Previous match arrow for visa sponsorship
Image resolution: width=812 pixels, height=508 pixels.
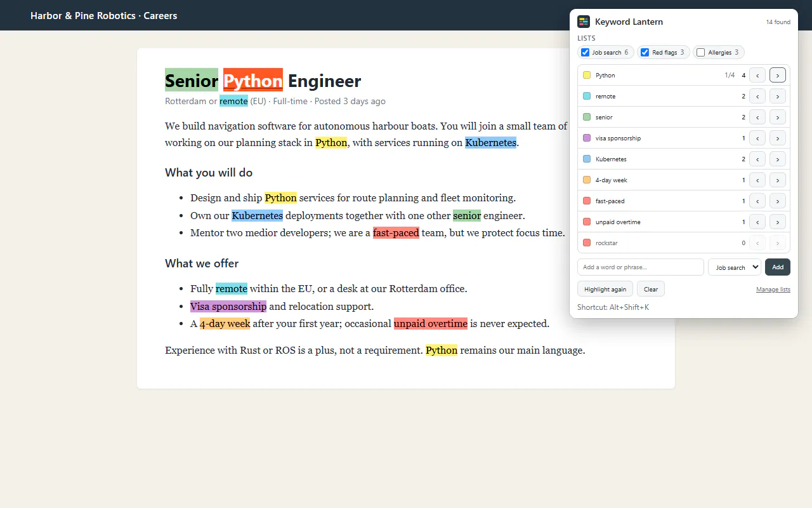pyautogui.click(x=757, y=138)
